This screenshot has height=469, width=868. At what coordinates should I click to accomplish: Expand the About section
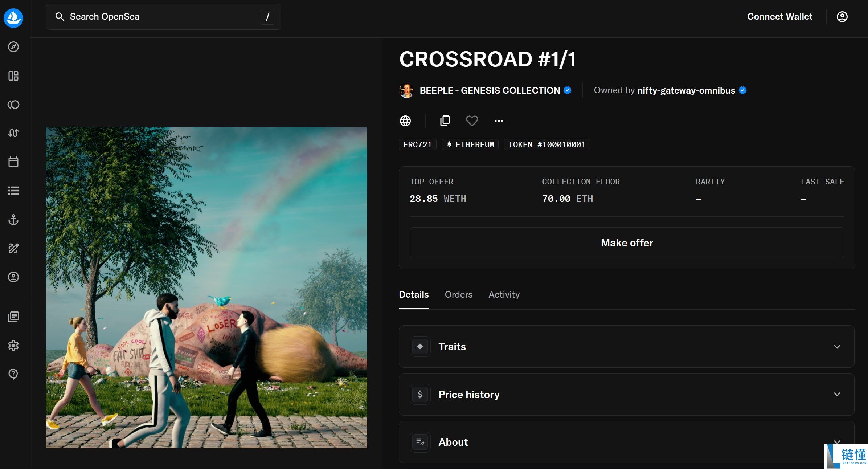pyautogui.click(x=627, y=442)
